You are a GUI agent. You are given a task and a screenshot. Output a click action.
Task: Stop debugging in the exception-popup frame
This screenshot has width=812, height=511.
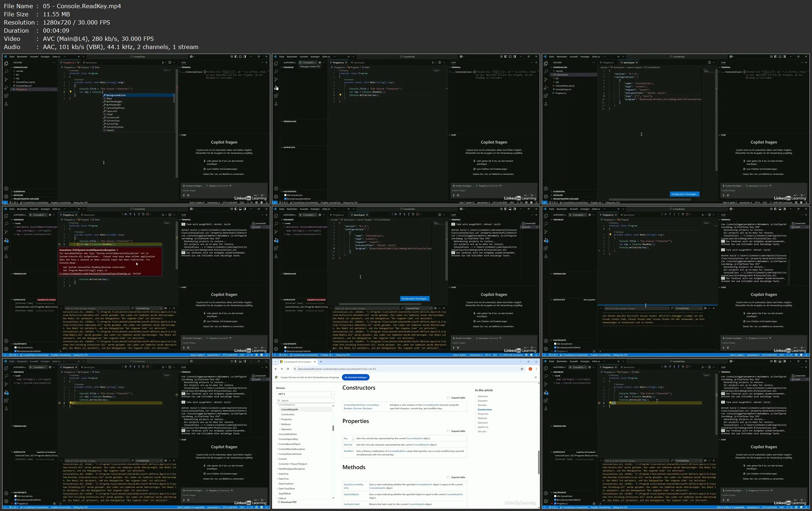tap(148, 214)
